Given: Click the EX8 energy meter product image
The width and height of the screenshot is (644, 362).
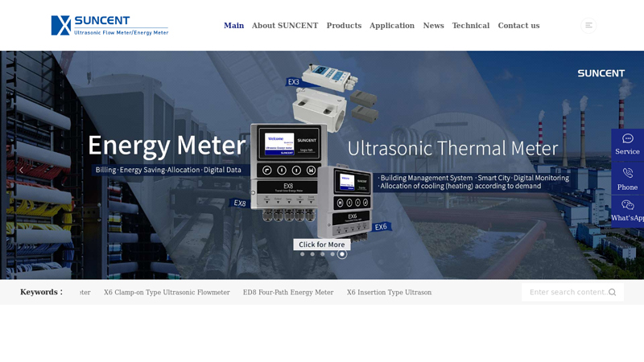Looking at the screenshot, I should tap(288, 172).
